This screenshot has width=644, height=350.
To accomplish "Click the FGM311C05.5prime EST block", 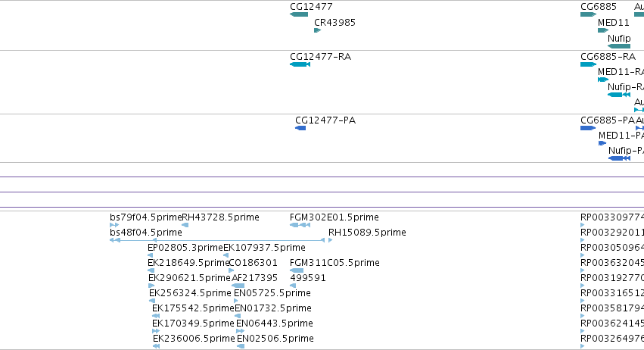I will click(x=297, y=270).
